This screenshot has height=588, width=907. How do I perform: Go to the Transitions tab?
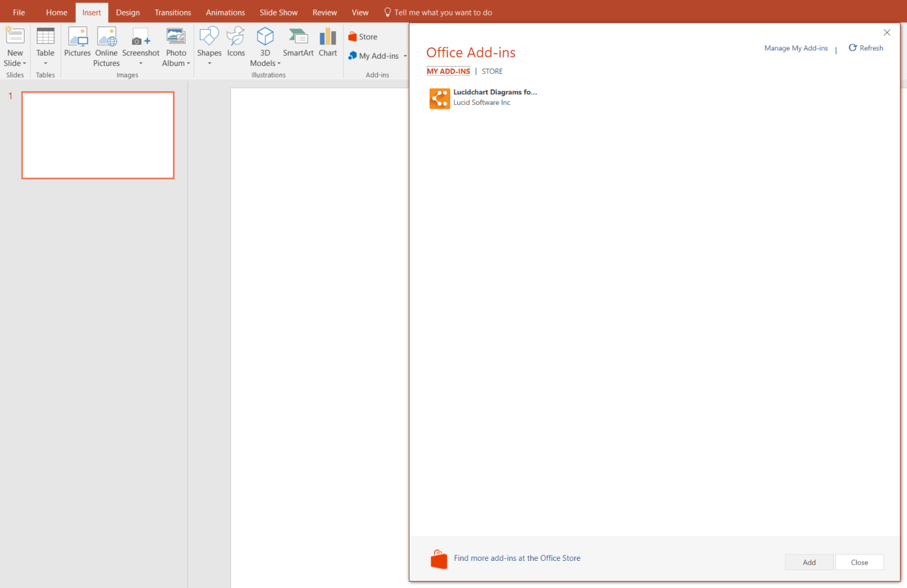[x=173, y=12]
